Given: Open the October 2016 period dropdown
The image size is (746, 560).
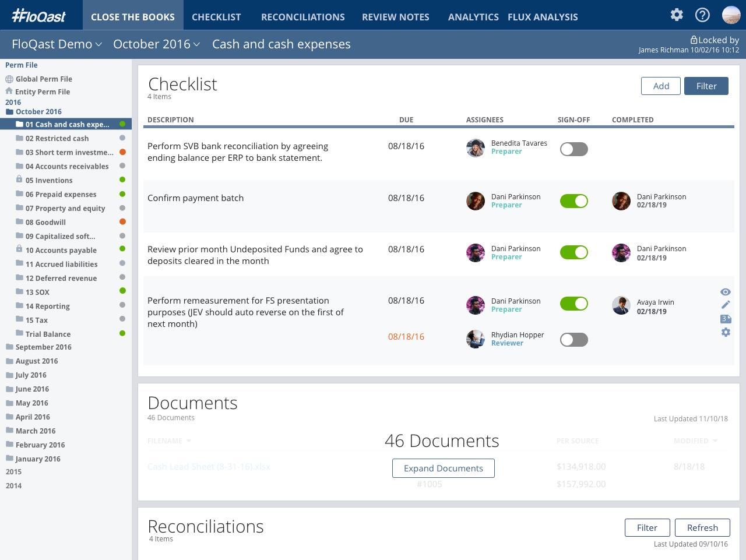Looking at the screenshot, I should (156, 44).
